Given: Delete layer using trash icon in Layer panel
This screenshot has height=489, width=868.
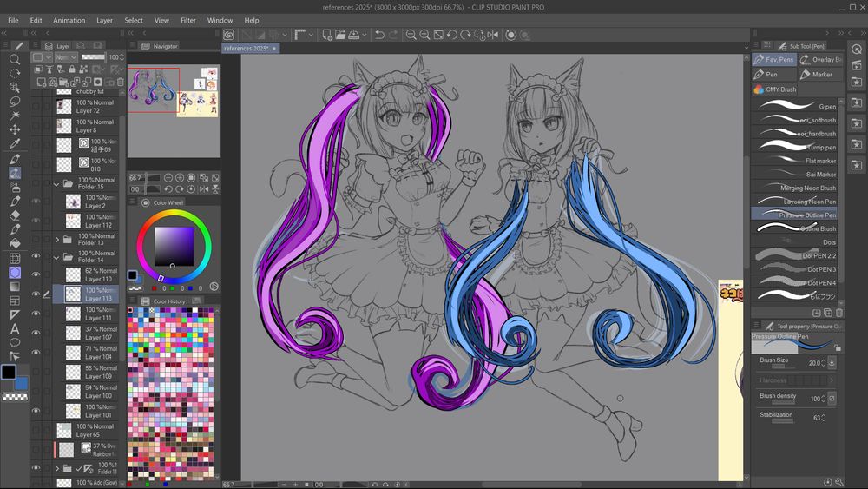Looking at the screenshot, I should coord(120,82).
